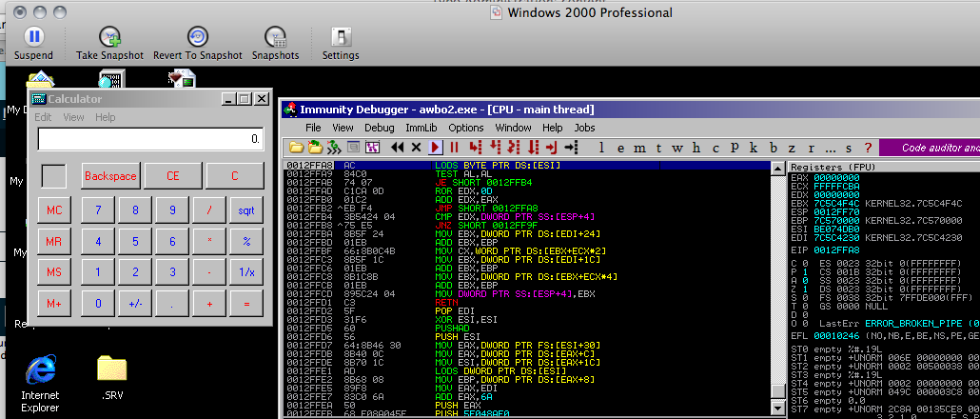Screen dimensions: 980x419
Task: Click Backspace in Calculator
Action: [110, 176]
